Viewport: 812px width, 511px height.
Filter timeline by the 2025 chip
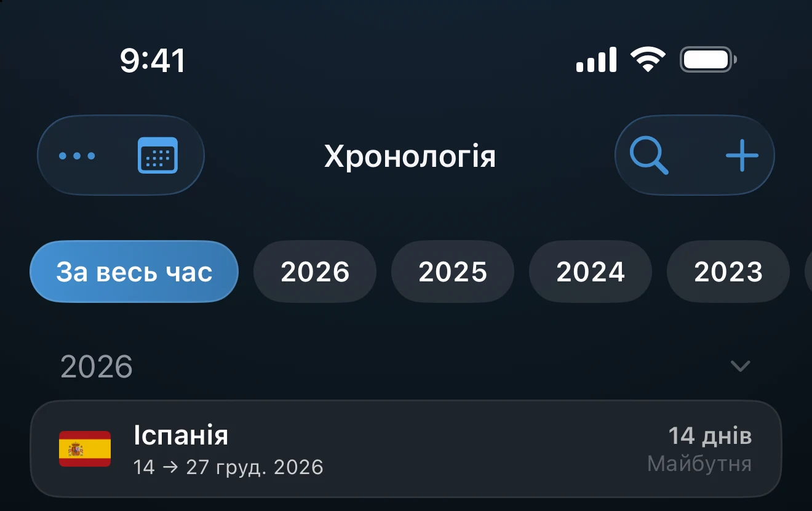coord(453,272)
